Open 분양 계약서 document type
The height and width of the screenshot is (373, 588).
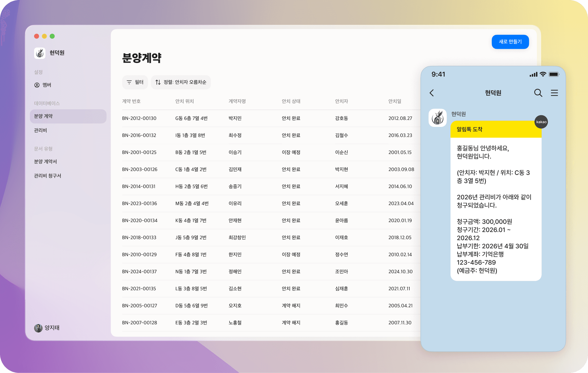[x=45, y=162]
